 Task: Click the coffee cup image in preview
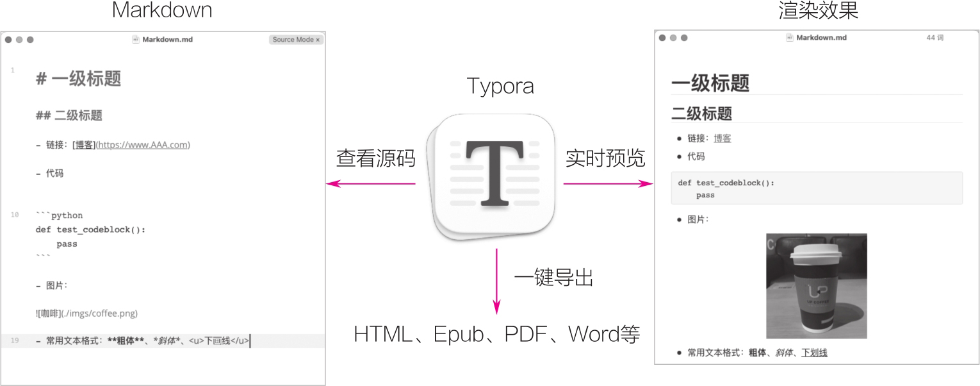pos(816,286)
